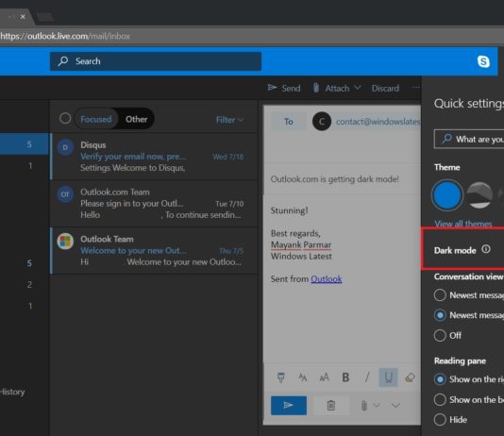Click the blue send button at bottom
The width and height of the screenshot is (504, 436).
click(289, 406)
